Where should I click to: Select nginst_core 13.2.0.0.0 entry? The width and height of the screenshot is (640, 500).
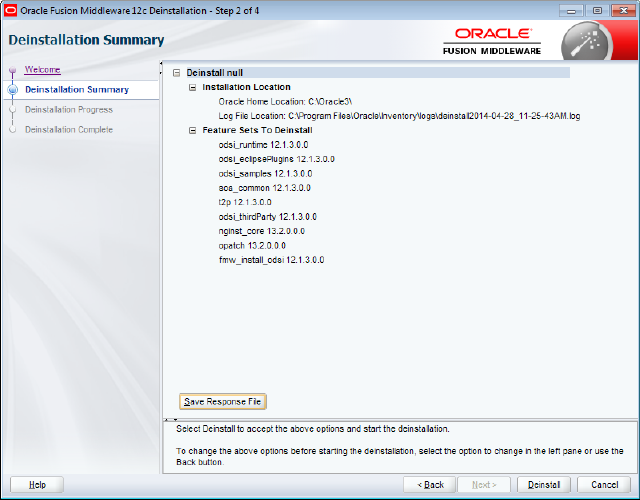point(262,231)
